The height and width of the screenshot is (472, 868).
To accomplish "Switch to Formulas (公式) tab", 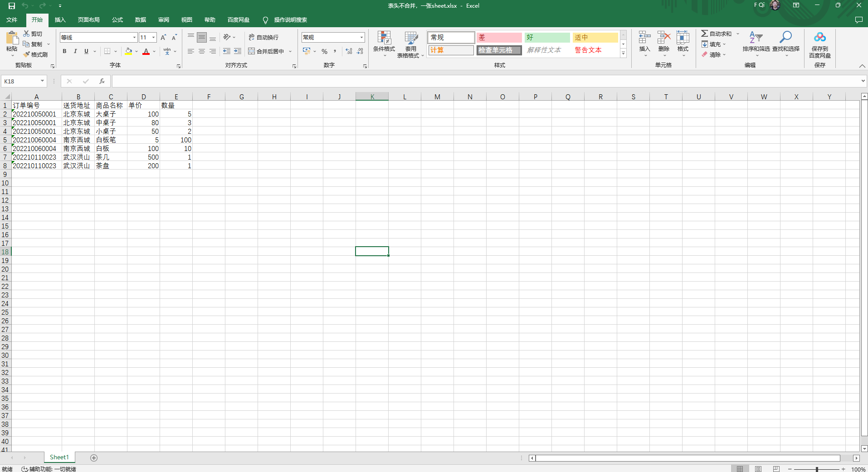I will (x=117, y=20).
